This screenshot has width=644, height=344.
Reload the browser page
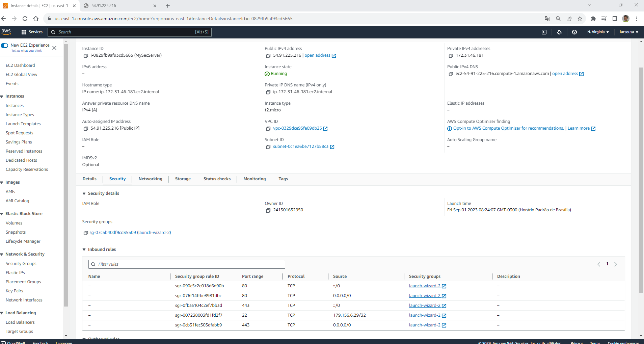click(x=25, y=19)
